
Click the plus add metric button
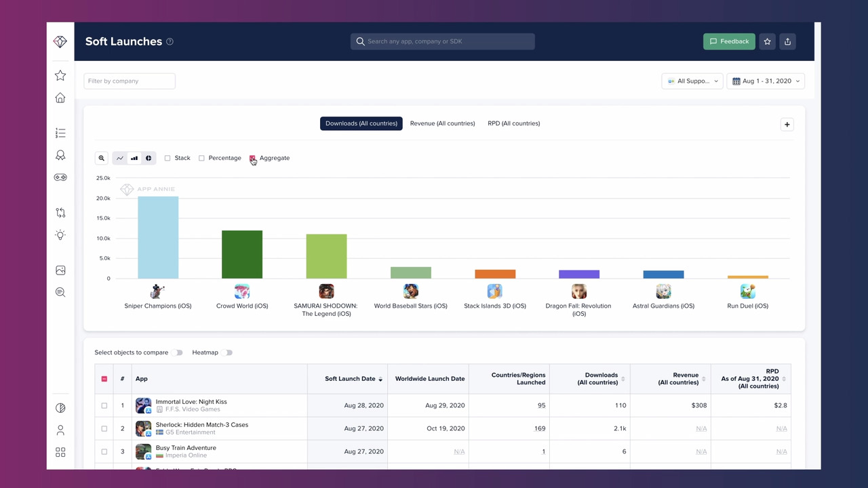pos(787,125)
